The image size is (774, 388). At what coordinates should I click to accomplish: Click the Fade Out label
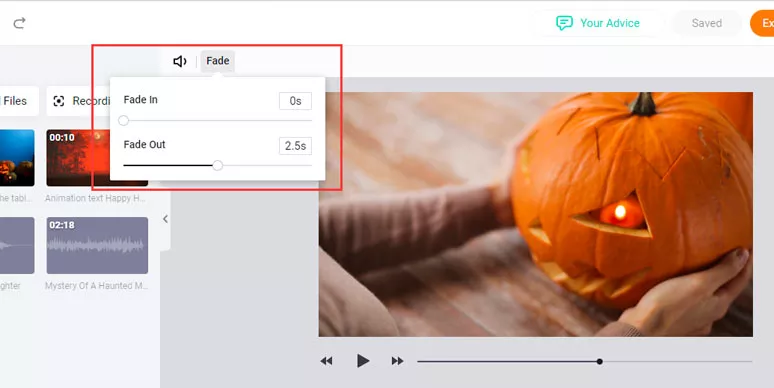(144, 145)
